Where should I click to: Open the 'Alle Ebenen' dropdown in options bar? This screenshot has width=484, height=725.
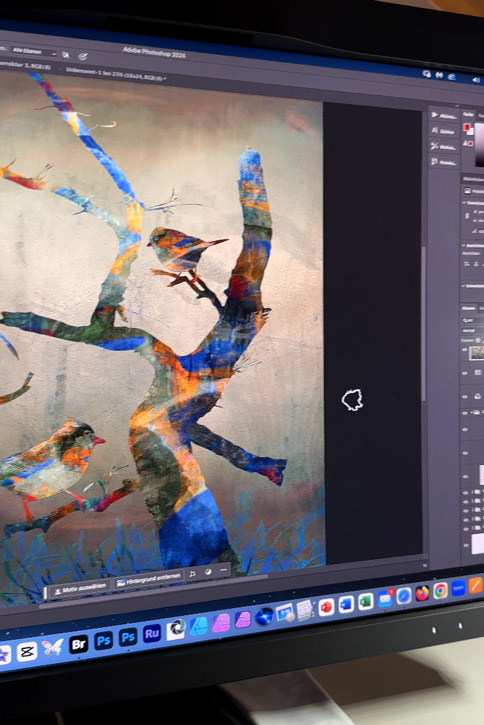(33, 51)
